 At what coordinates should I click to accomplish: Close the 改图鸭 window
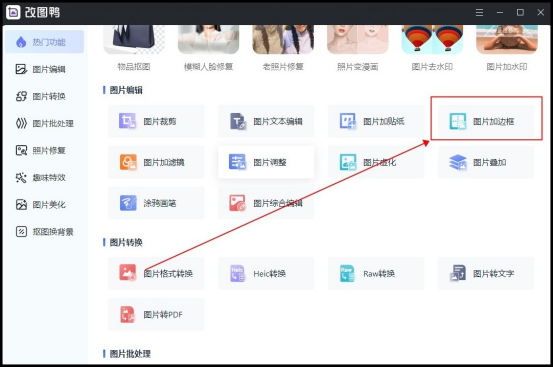tap(540, 13)
